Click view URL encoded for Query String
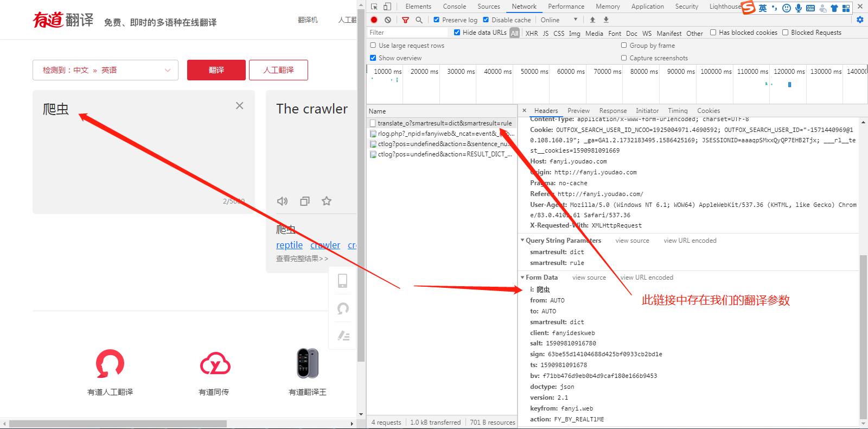868x429 pixels. click(x=690, y=241)
